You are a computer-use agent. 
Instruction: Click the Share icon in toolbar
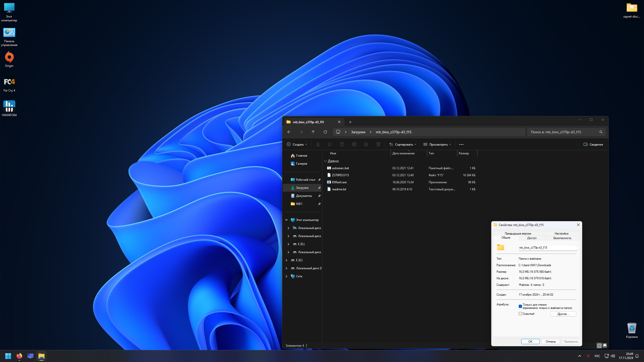click(366, 144)
